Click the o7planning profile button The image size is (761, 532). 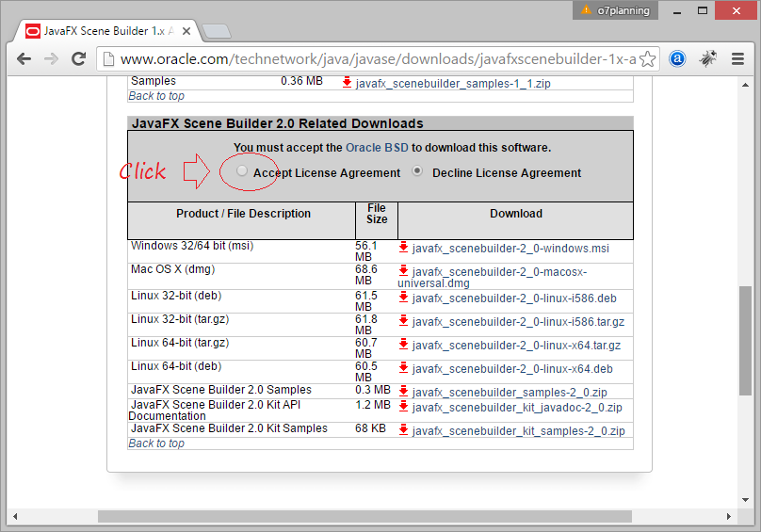click(x=615, y=10)
